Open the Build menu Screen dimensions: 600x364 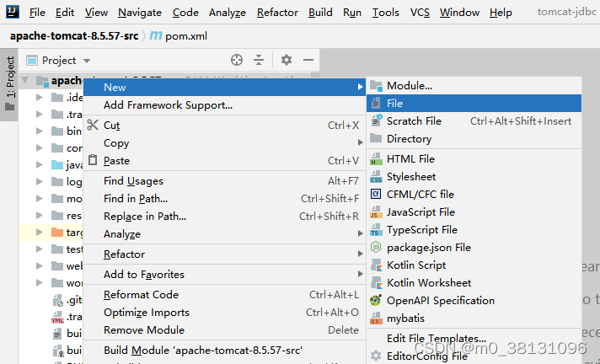coord(320,13)
